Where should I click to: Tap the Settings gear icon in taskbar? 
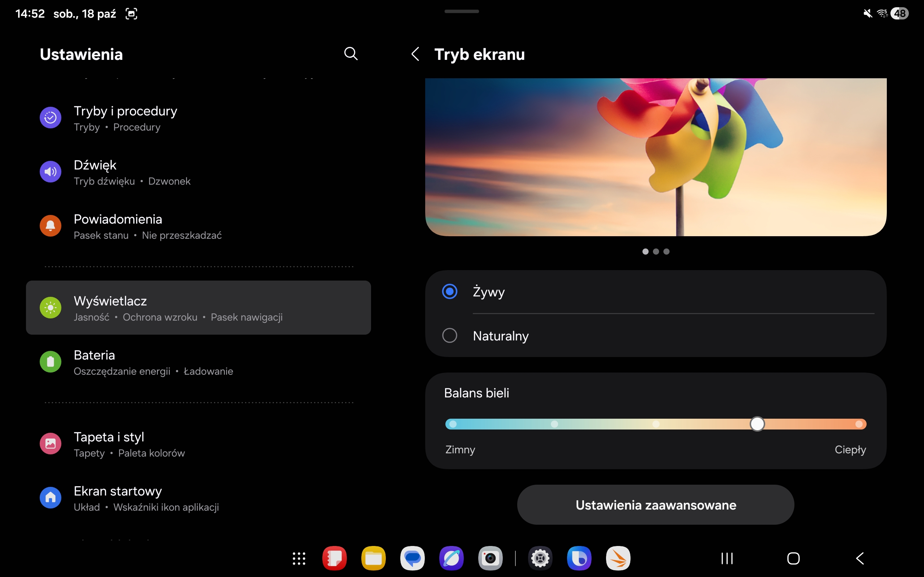[540, 558]
